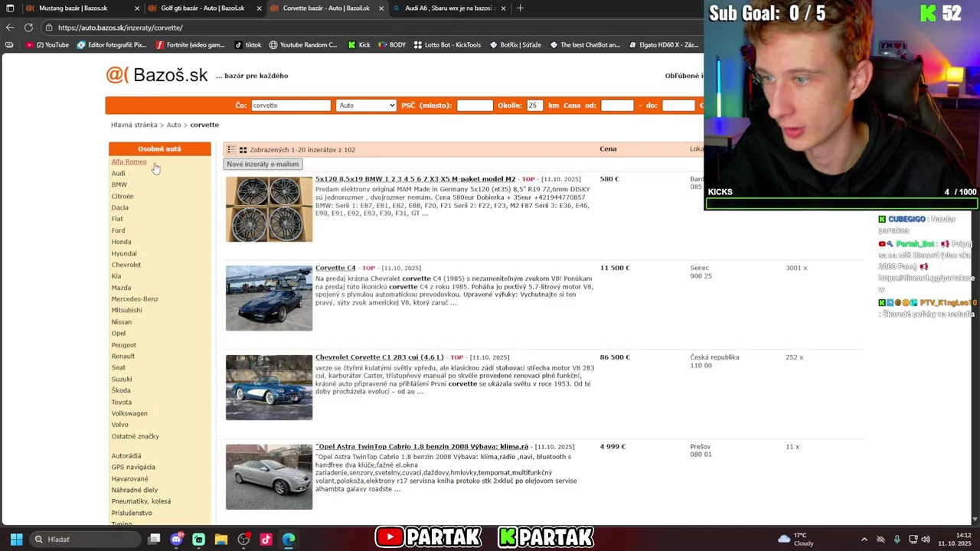Viewport: 980px width, 551px height.
Task: Click the BMW wheels listing thumbnail
Action: [x=269, y=209]
